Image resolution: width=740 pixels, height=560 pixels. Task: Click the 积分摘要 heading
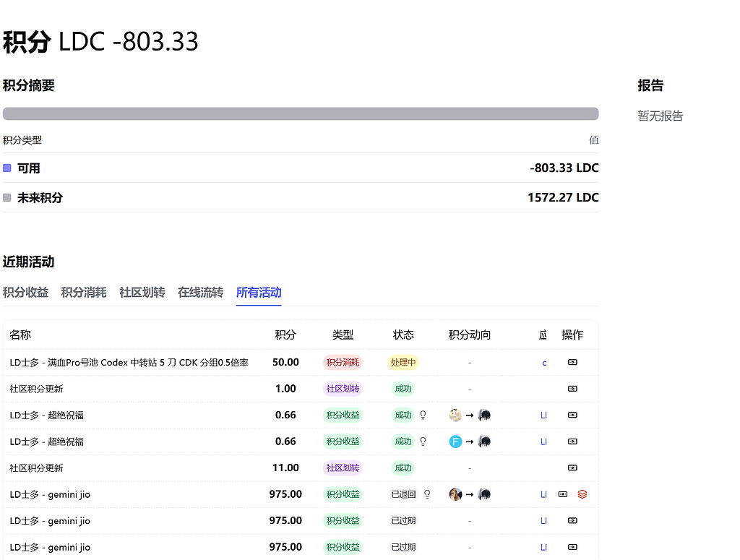(29, 85)
